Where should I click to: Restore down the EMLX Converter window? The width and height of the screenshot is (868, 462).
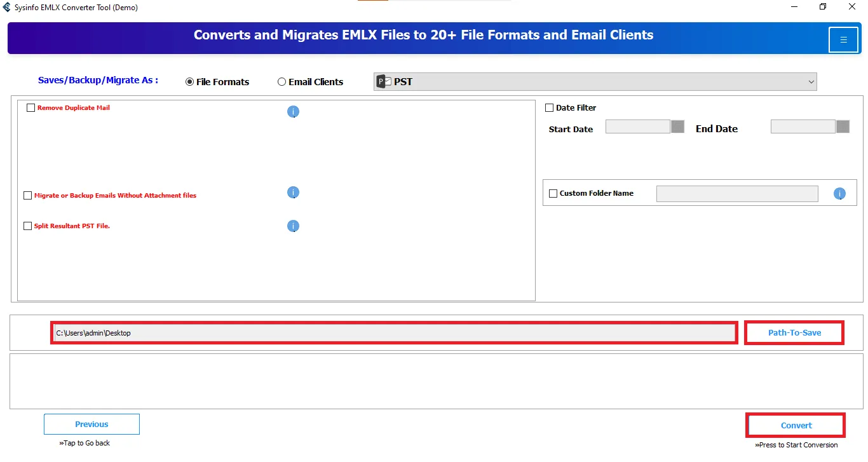pyautogui.click(x=824, y=7)
